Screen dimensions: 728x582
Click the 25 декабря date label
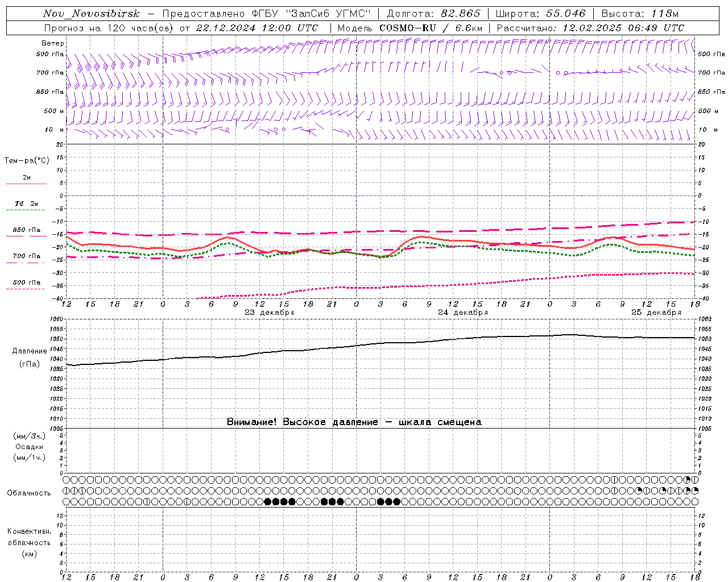pos(656,313)
